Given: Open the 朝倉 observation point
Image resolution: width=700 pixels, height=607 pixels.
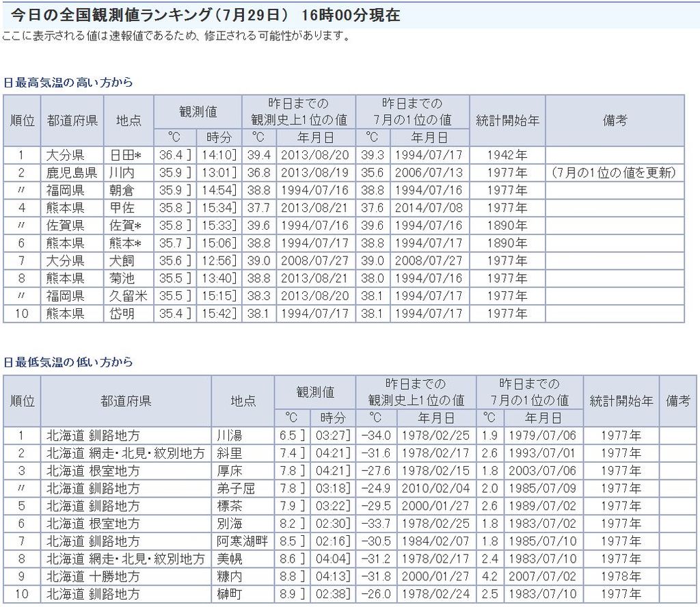Looking at the screenshot, I should click(x=120, y=190).
